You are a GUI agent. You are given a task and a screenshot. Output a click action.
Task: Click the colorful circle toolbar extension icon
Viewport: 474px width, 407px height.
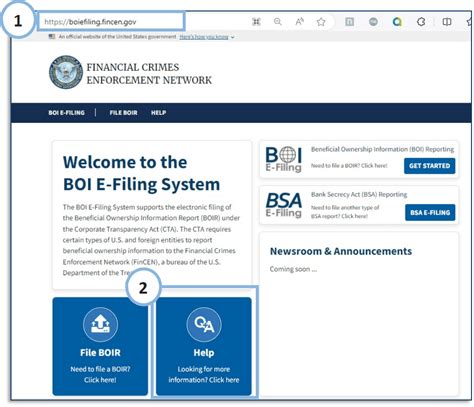click(397, 22)
